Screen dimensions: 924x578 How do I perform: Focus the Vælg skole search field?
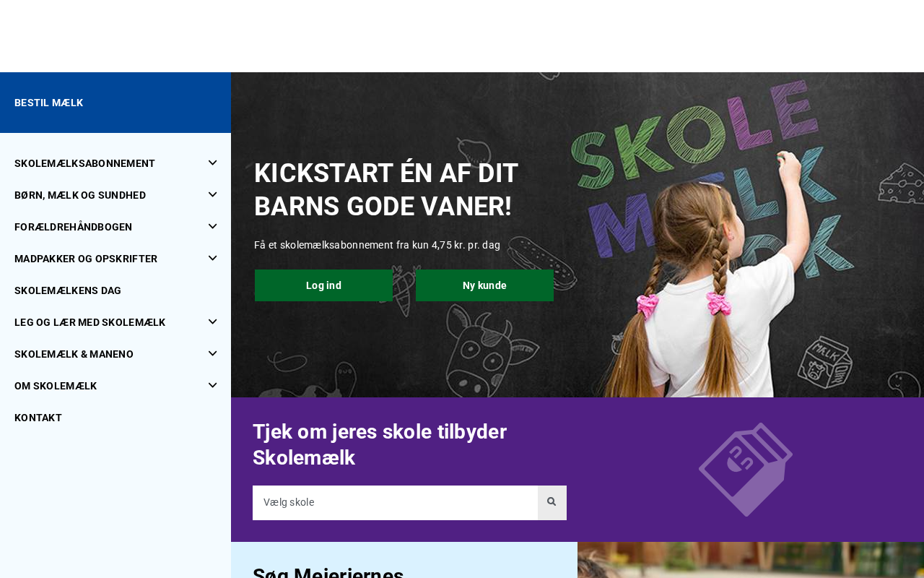tap(395, 502)
